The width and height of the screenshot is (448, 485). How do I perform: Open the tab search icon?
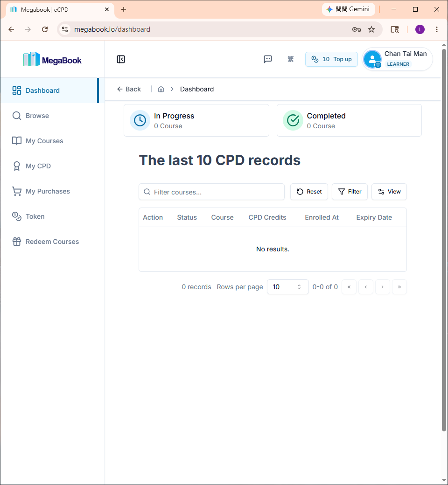coord(394,29)
